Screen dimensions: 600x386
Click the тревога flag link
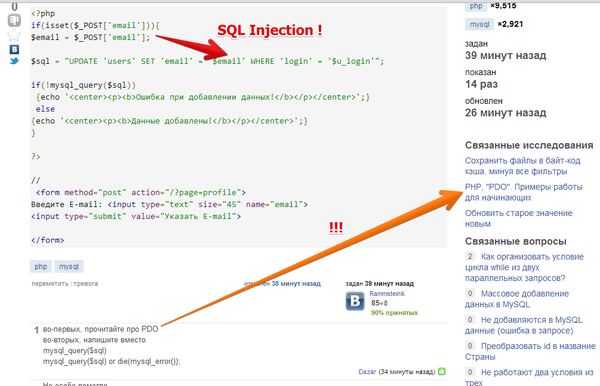pyautogui.click(x=85, y=284)
